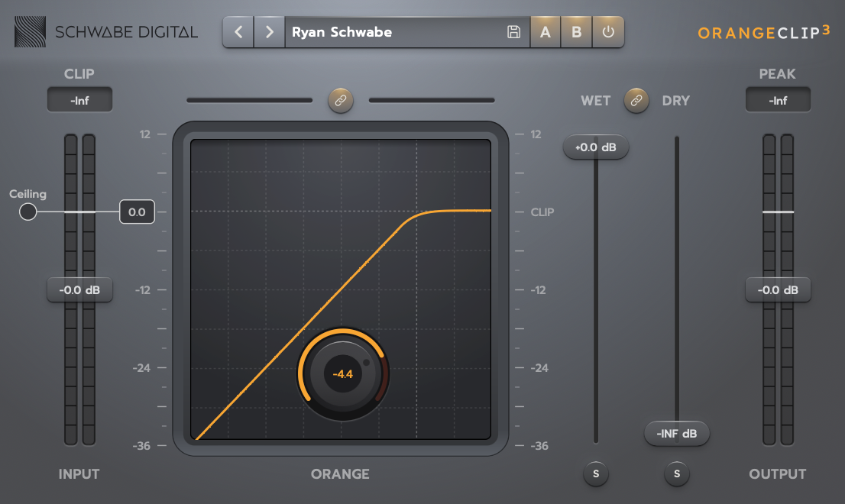
Task: Click the Orange knob showing -4.4
Action: pyautogui.click(x=343, y=373)
